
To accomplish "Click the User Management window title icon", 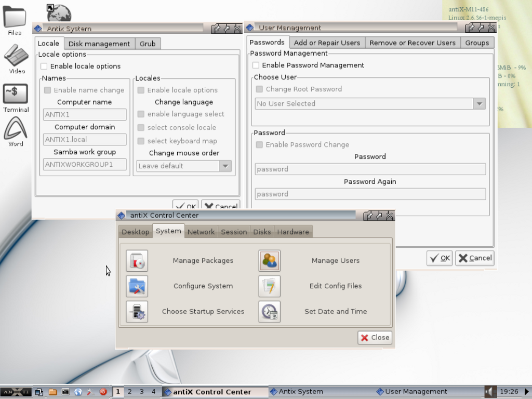I will 250,28.
